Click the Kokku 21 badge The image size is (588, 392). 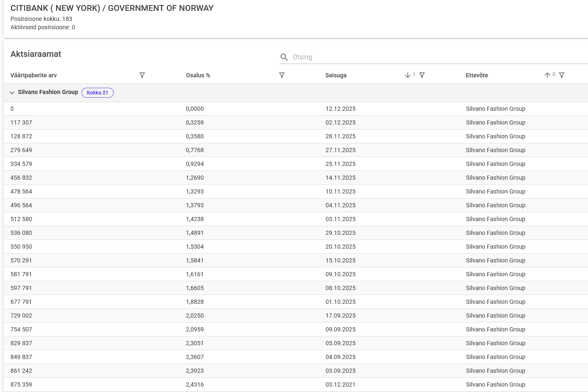pos(97,93)
